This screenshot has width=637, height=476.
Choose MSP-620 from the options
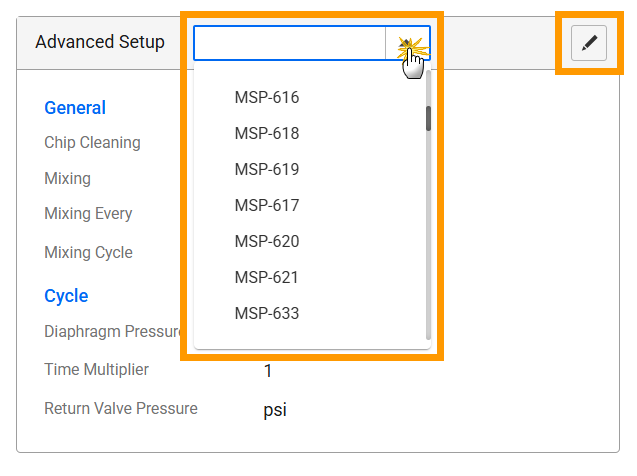click(267, 242)
